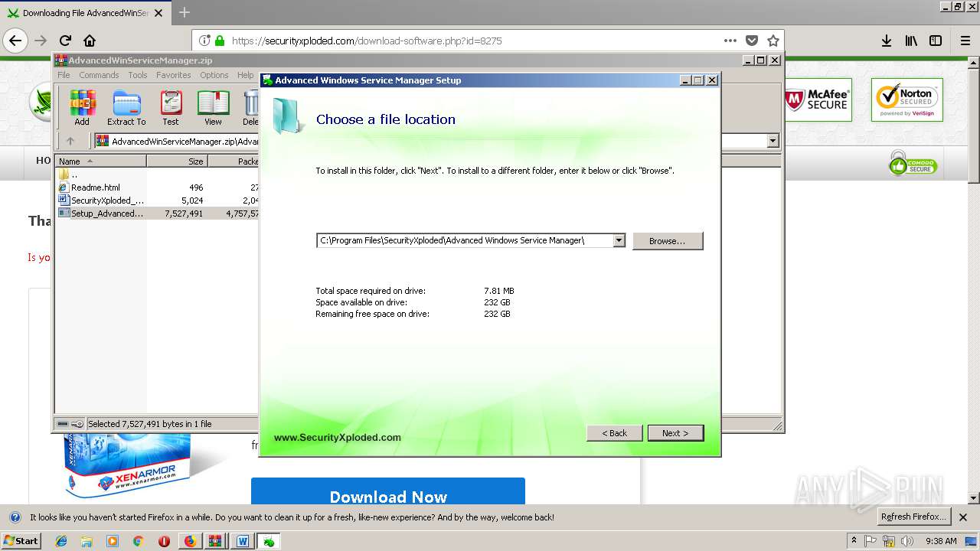Select Readme.html in WinRAR list
The image size is (980, 551).
click(x=95, y=187)
